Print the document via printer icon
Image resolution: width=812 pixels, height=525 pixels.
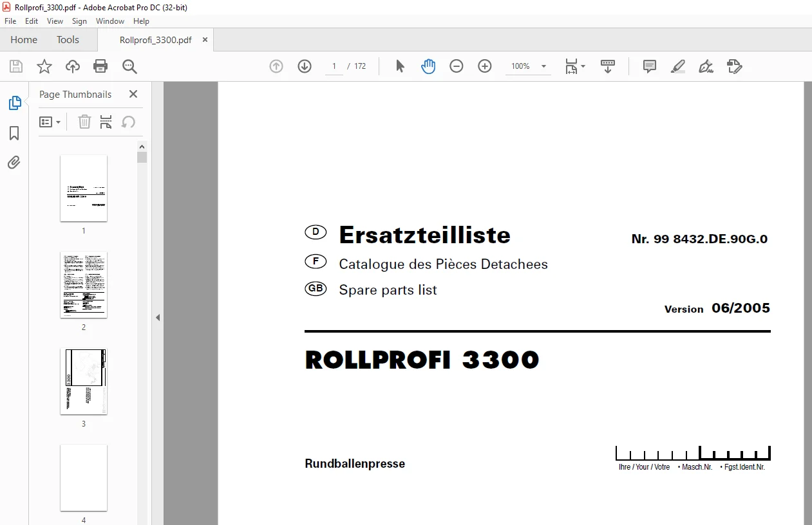pyautogui.click(x=100, y=66)
